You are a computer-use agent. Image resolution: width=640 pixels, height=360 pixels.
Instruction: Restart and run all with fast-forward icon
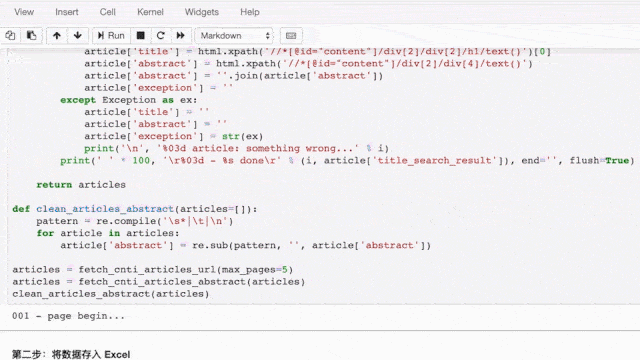pyautogui.click(x=180, y=36)
